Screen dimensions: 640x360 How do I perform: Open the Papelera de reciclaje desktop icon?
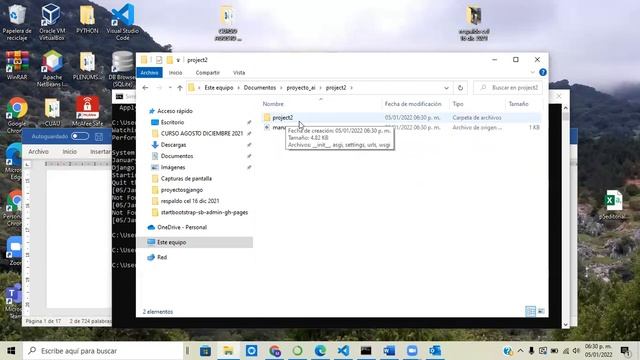(x=16, y=22)
